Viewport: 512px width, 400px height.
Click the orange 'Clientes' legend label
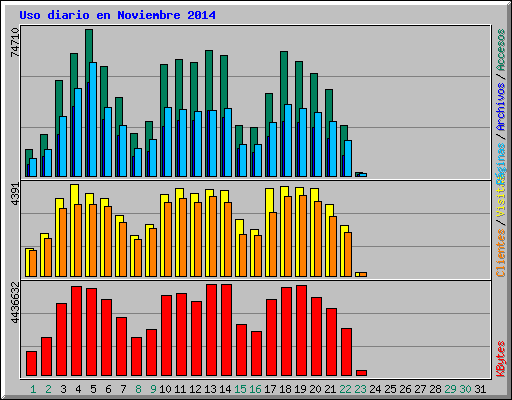pyautogui.click(x=501, y=253)
